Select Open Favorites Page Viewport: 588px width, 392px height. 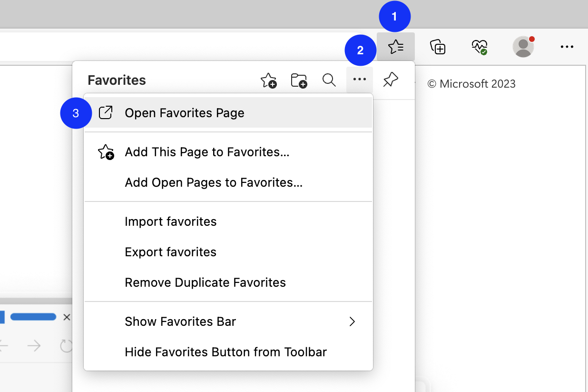(x=228, y=113)
